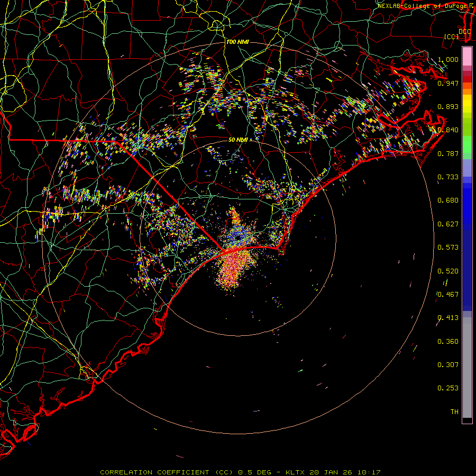Click the 0.680 legend value
The width and height of the screenshot is (476, 476).
click(448, 200)
